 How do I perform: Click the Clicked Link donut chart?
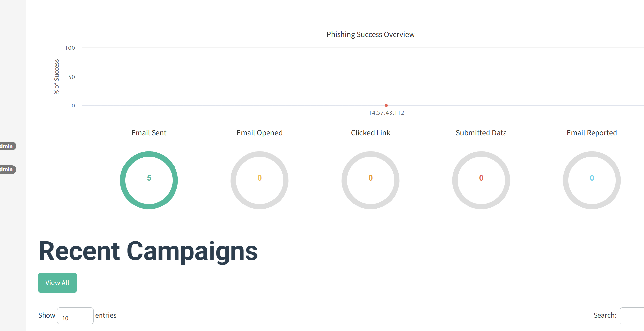(370, 180)
